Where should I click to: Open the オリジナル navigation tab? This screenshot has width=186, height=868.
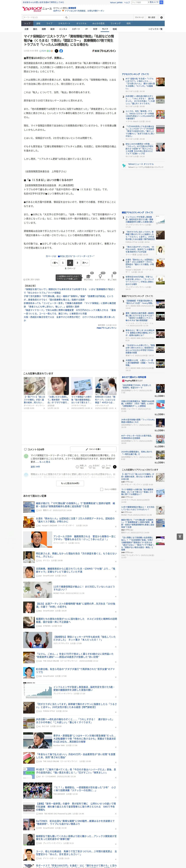coord(81,24)
